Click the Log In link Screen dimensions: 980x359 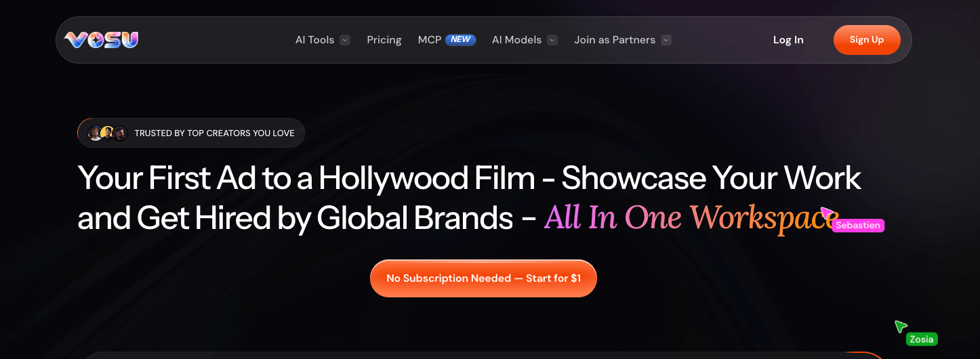click(x=788, y=40)
